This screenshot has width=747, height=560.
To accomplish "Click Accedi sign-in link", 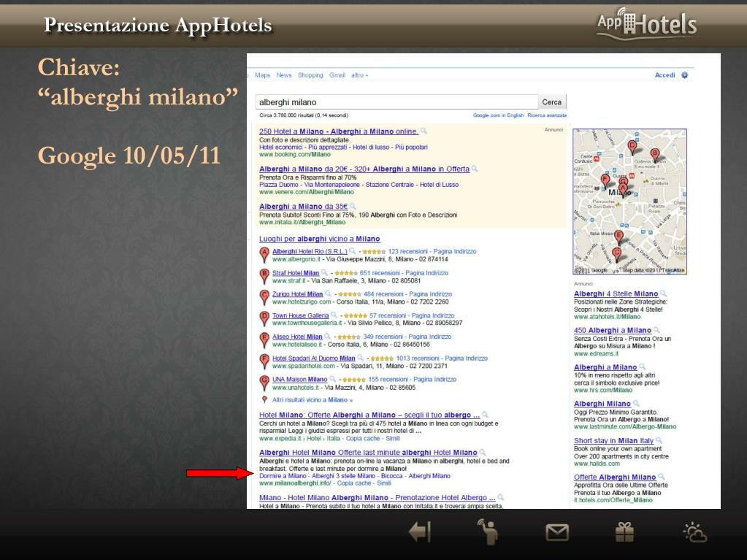I will (x=664, y=75).
